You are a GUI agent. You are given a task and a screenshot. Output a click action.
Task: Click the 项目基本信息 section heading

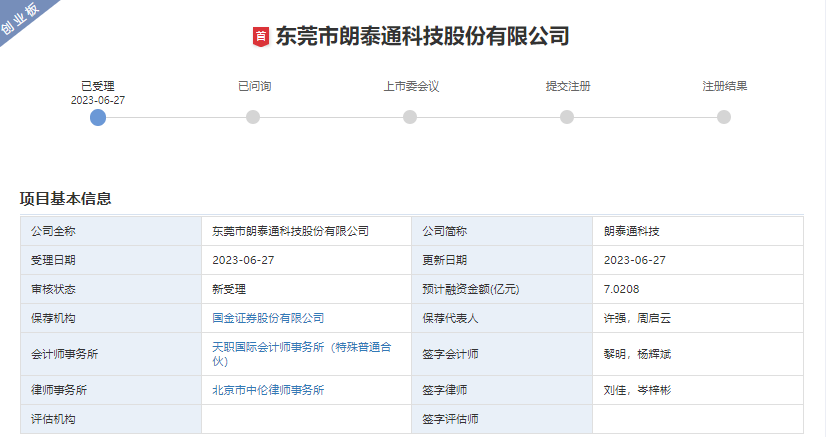(65, 198)
